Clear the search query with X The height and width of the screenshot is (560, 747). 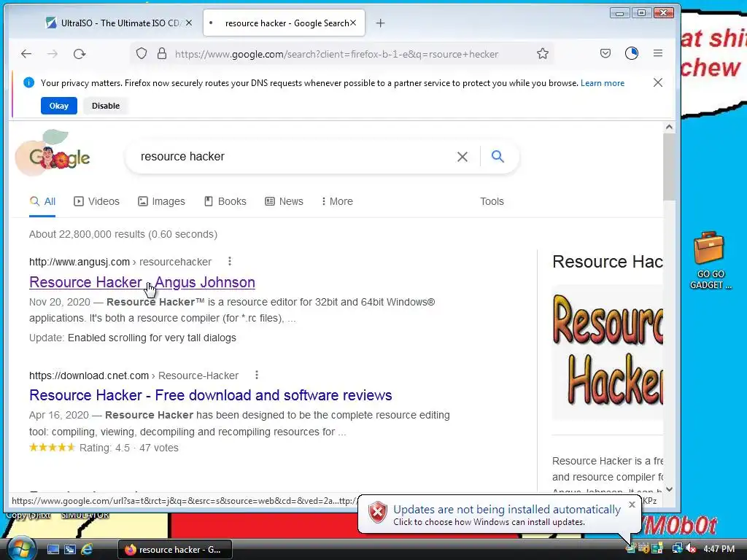tap(462, 157)
